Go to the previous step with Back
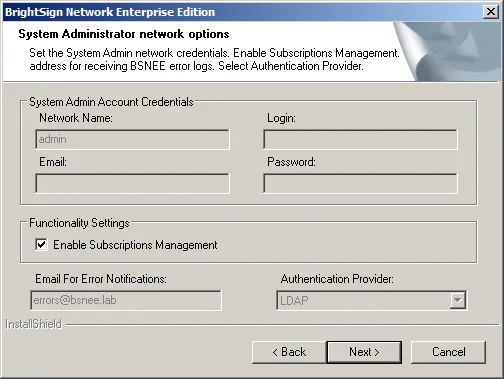 click(x=289, y=352)
